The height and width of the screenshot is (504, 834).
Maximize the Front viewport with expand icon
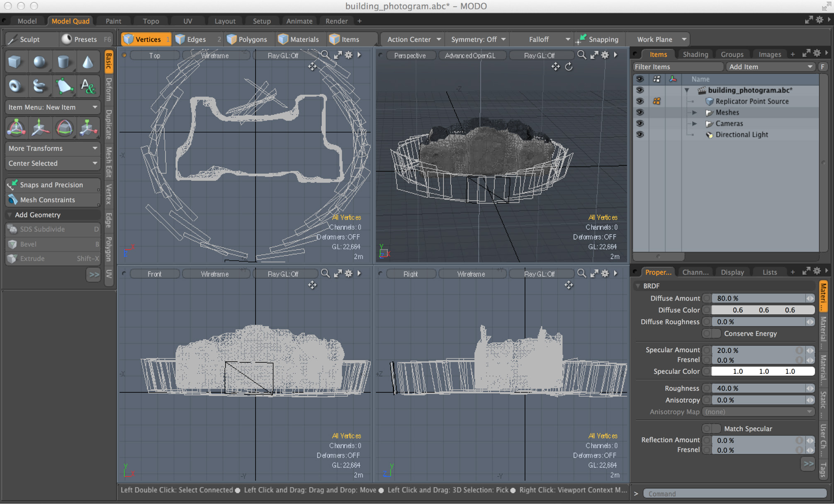[x=338, y=274]
